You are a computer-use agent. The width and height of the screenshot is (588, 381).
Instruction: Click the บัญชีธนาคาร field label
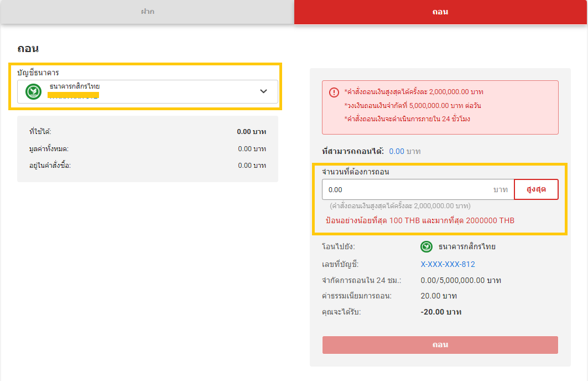[38, 73]
